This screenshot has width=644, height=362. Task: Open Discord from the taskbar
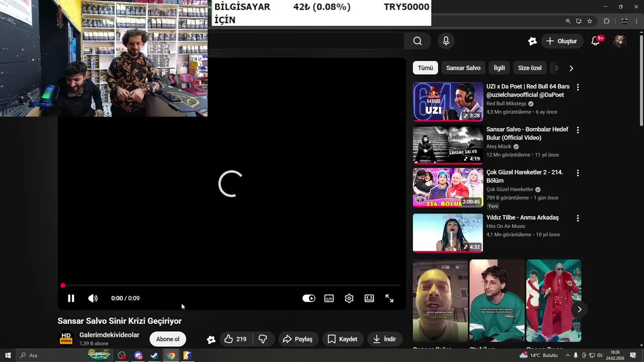point(138,355)
